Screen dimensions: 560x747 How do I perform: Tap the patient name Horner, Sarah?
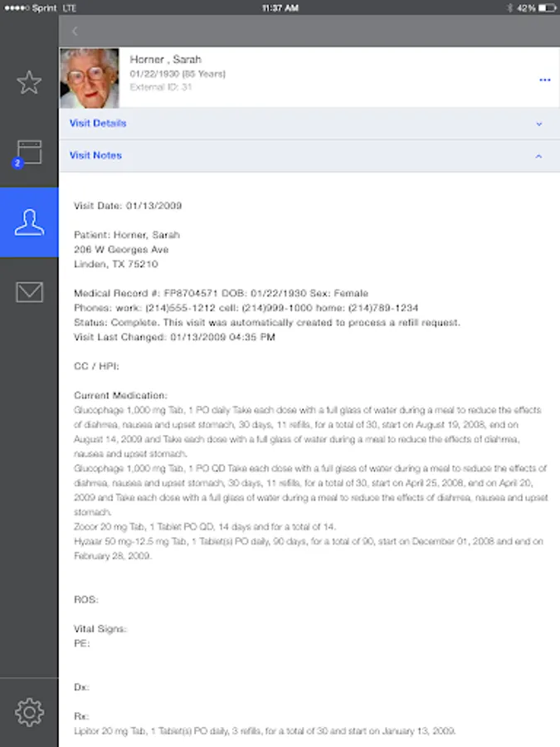click(x=165, y=60)
